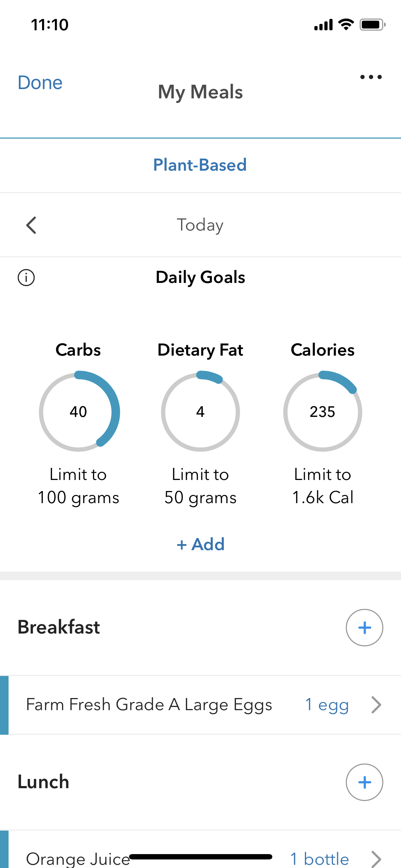Tap the three-dot more options icon

[371, 77]
